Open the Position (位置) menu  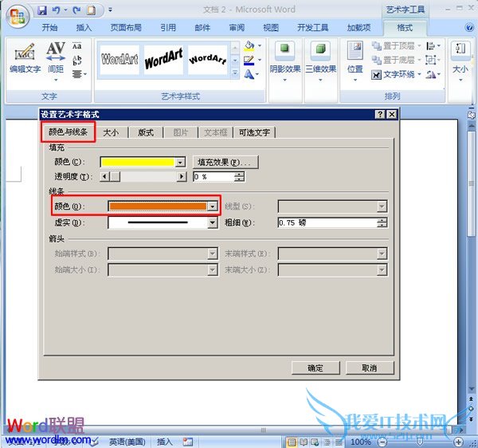[x=355, y=61]
